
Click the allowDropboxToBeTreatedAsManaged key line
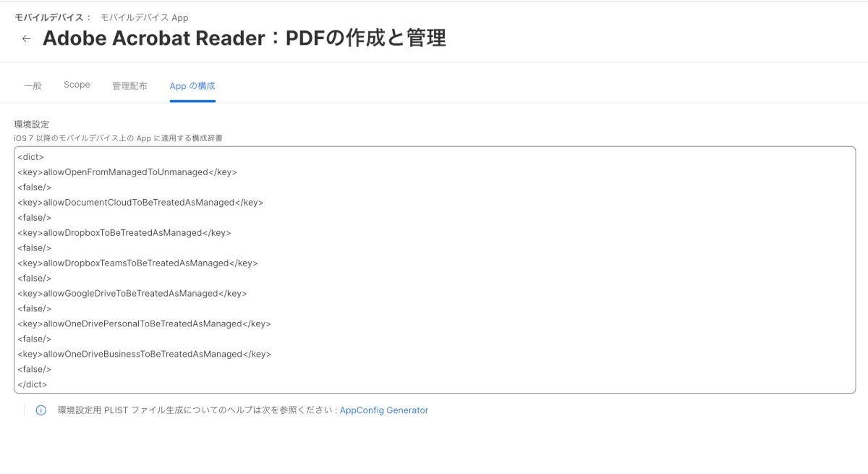click(x=124, y=233)
